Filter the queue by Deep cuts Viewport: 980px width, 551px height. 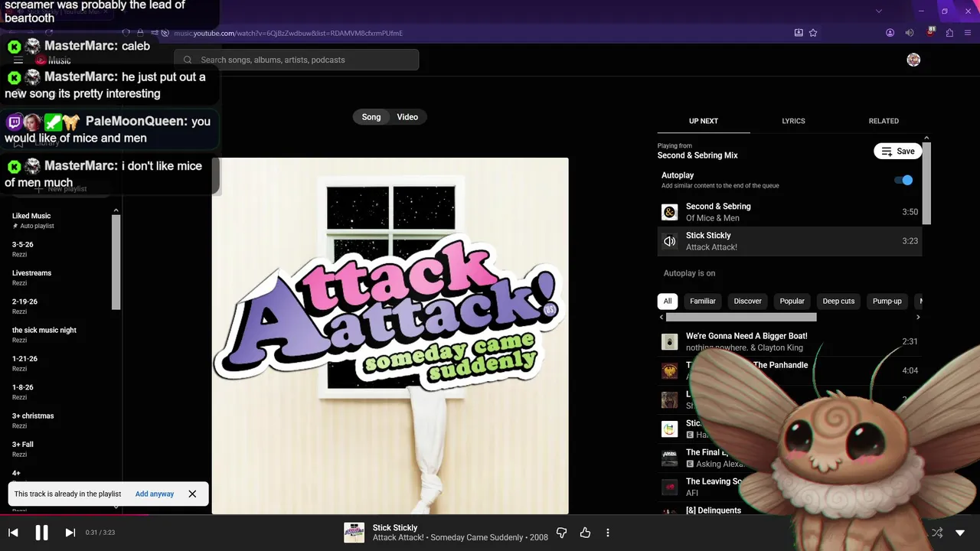(838, 301)
